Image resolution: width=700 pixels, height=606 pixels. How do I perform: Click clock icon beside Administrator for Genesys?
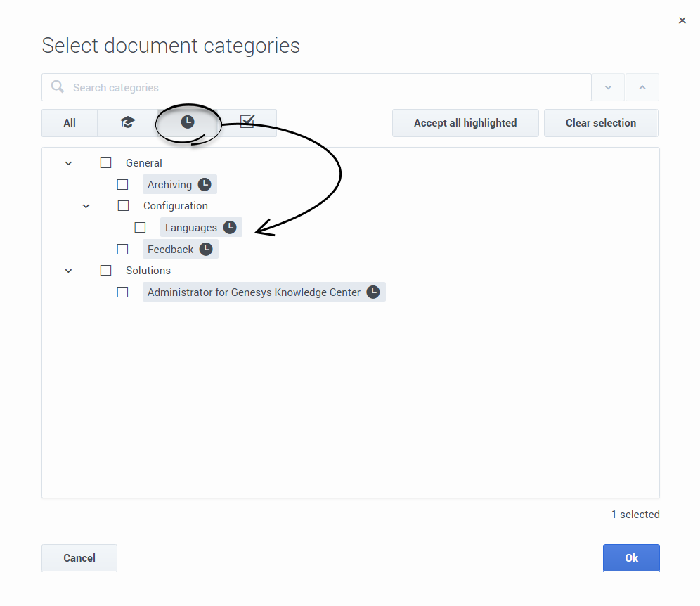point(373,292)
